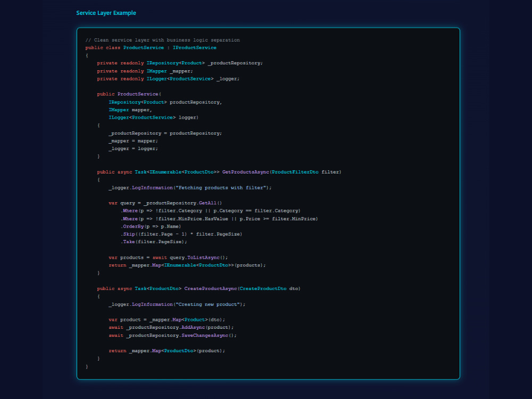Click the 'public ProductService(' constructor line
Screen dimensions: 532x399
tap(129, 94)
